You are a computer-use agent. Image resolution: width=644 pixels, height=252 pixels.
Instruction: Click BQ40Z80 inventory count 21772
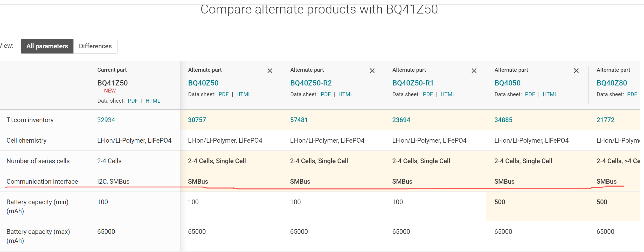(605, 120)
